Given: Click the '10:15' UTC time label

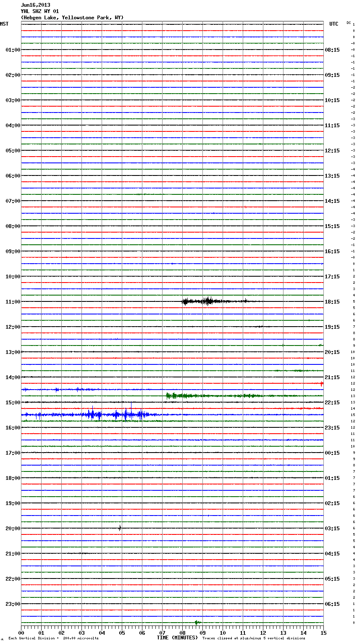Looking at the screenshot, I should pyautogui.click(x=332, y=100).
